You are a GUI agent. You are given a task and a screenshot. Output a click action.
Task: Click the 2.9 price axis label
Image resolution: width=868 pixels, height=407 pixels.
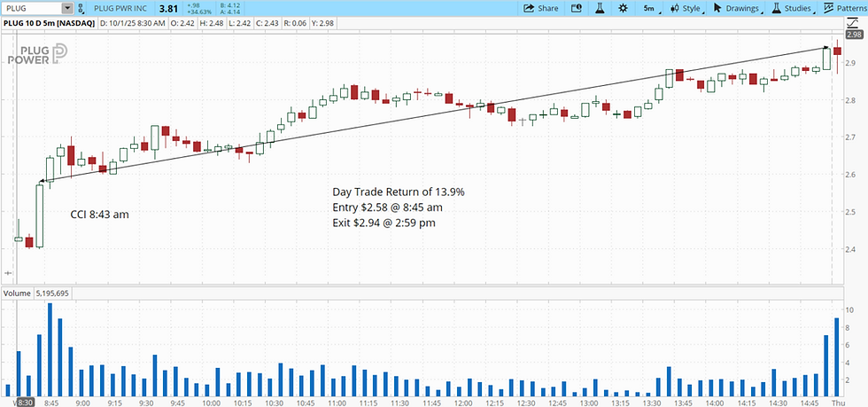pos(852,63)
